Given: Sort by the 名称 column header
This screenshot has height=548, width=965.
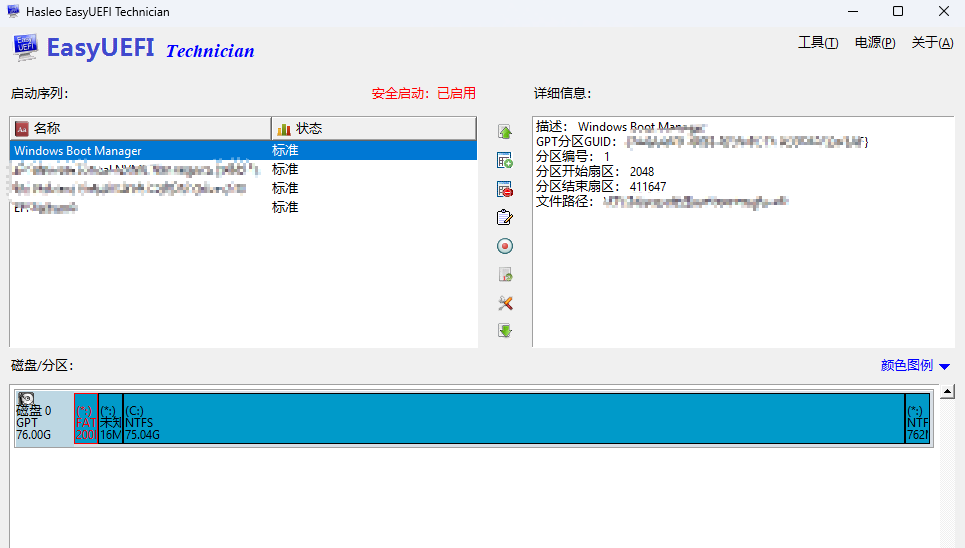Looking at the screenshot, I should click(140, 128).
